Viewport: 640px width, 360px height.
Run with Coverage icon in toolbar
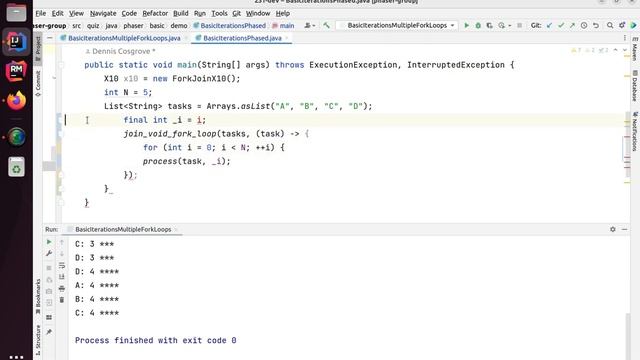pos(489,25)
